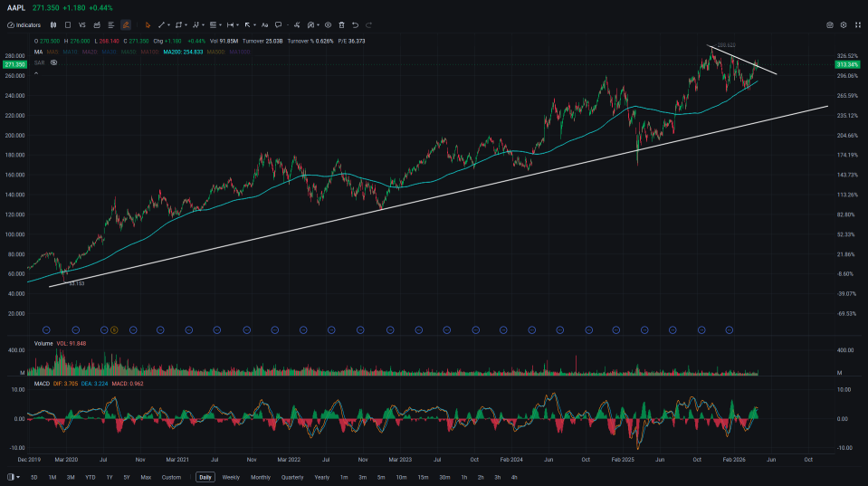
Task: Click the text-lines list icon in toolbar
Action: click(x=110, y=25)
